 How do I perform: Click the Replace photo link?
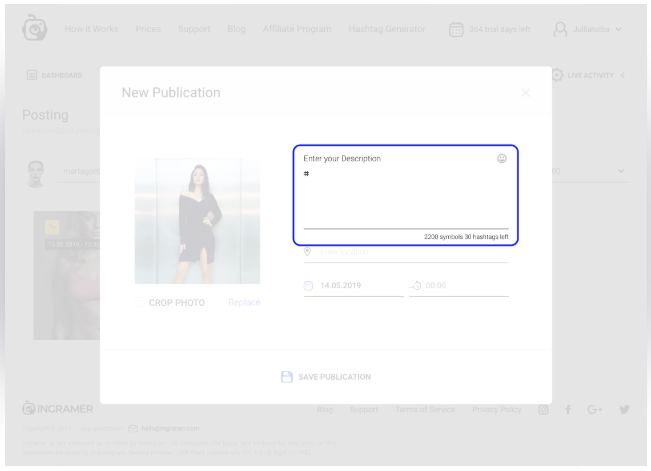tap(244, 302)
